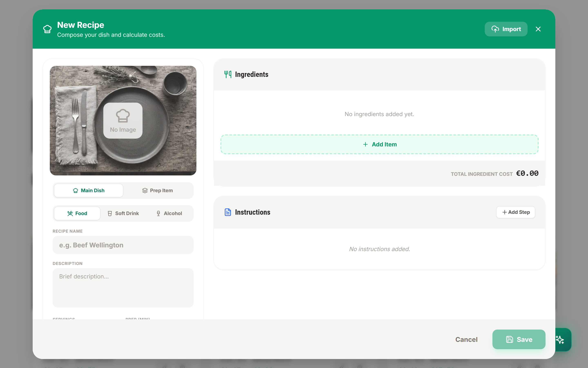
Task: Select the Main Dish recipe type
Action: pos(89,190)
